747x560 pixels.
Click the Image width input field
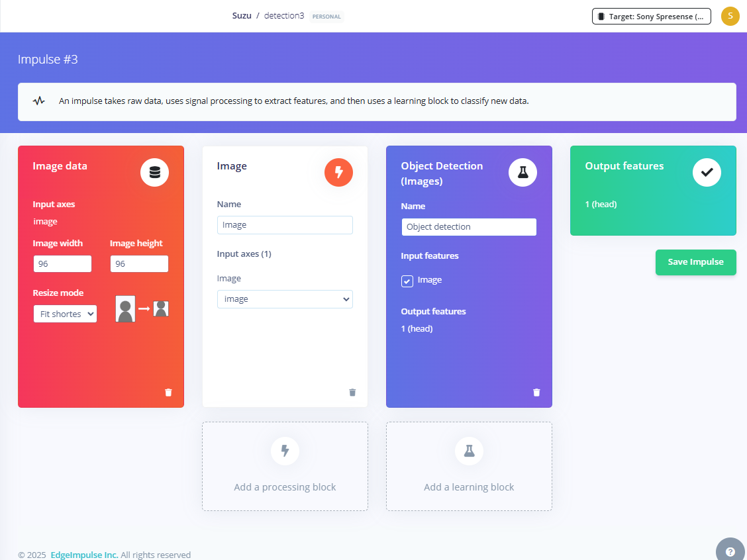62,264
